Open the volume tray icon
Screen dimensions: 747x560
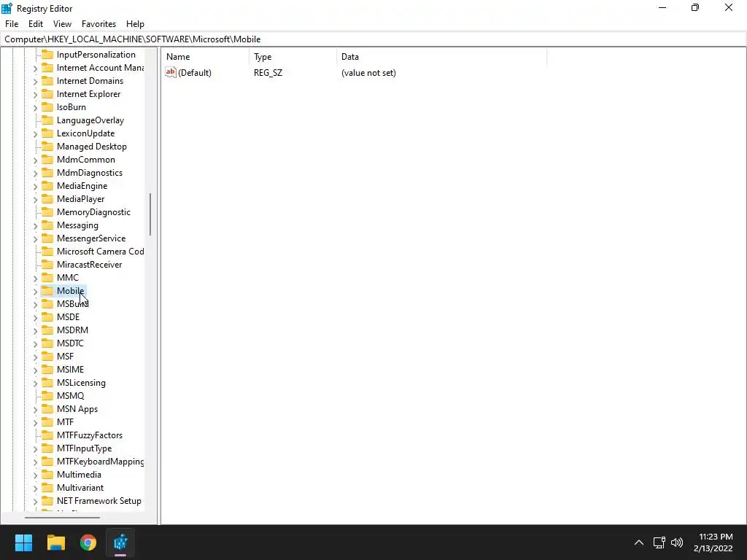click(676, 542)
